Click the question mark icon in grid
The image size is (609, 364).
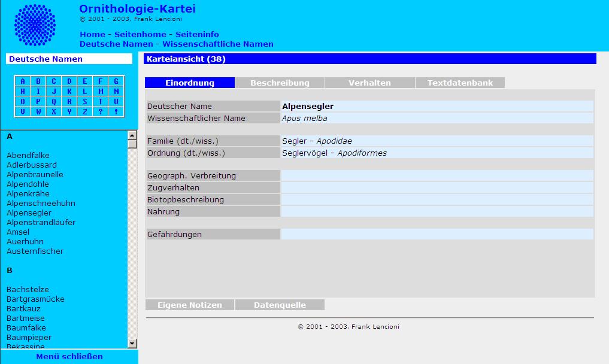(101, 111)
